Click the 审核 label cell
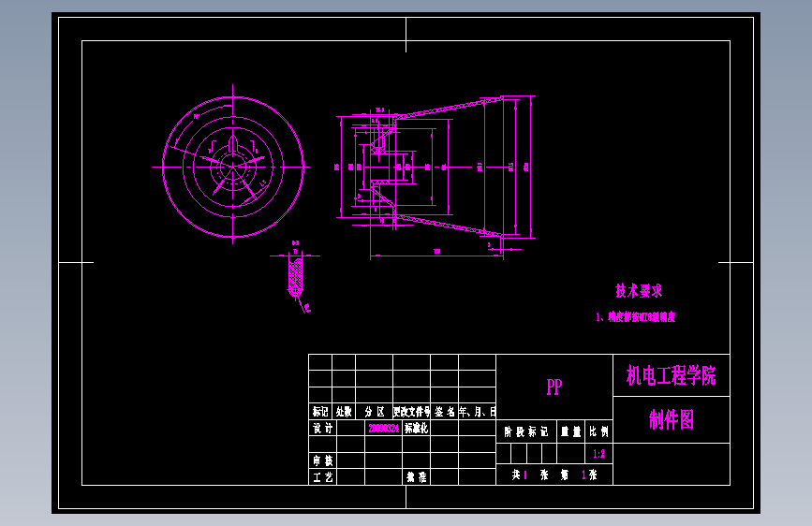The image size is (812, 526). (322, 460)
